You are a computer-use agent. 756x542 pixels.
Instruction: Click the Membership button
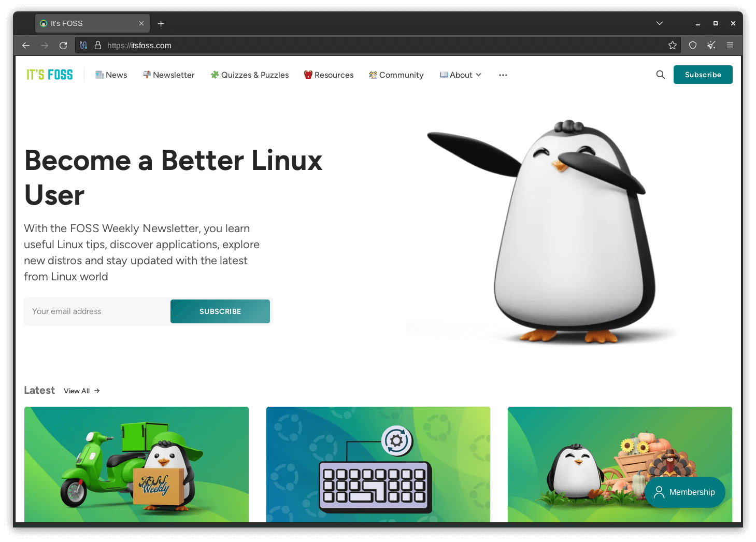(x=685, y=492)
